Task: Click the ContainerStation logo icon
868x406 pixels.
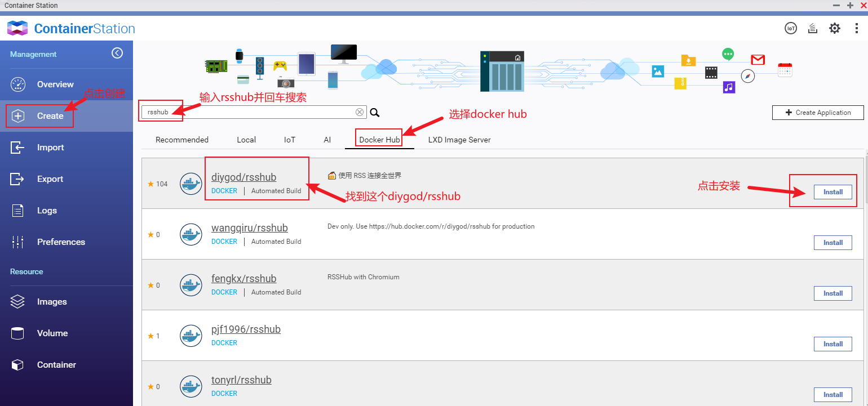Action: pos(17,28)
